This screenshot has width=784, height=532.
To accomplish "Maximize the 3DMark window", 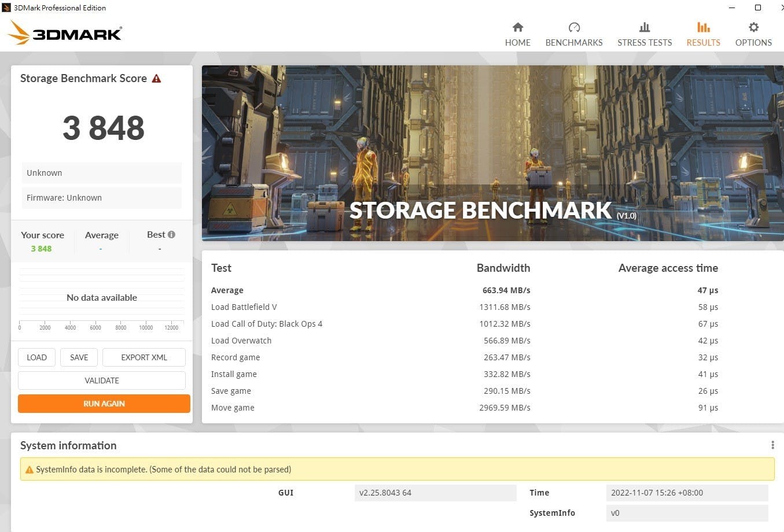I will 758,8.
